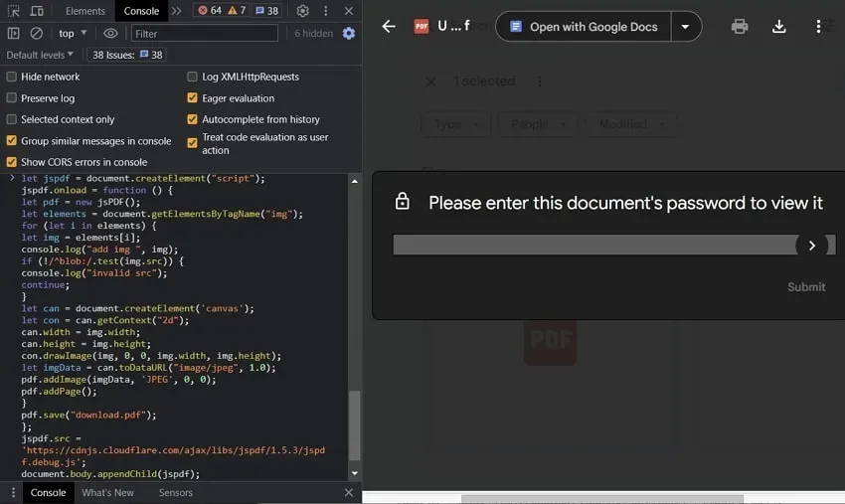Viewport: 845px width, 504px height.
Task: Clear the console
Action: [36, 34]
